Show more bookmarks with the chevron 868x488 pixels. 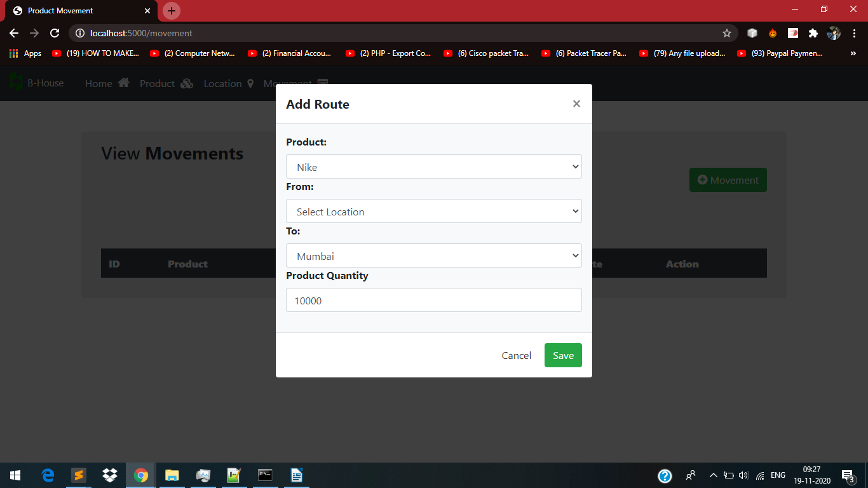pyautogui.click(x=853, y=53)
